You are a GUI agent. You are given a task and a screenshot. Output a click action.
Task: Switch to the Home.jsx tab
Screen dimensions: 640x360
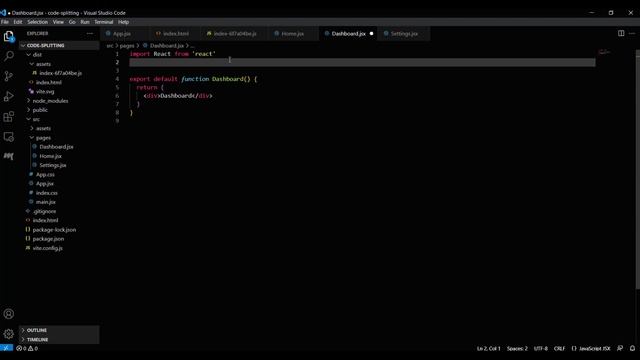[292, 33]
